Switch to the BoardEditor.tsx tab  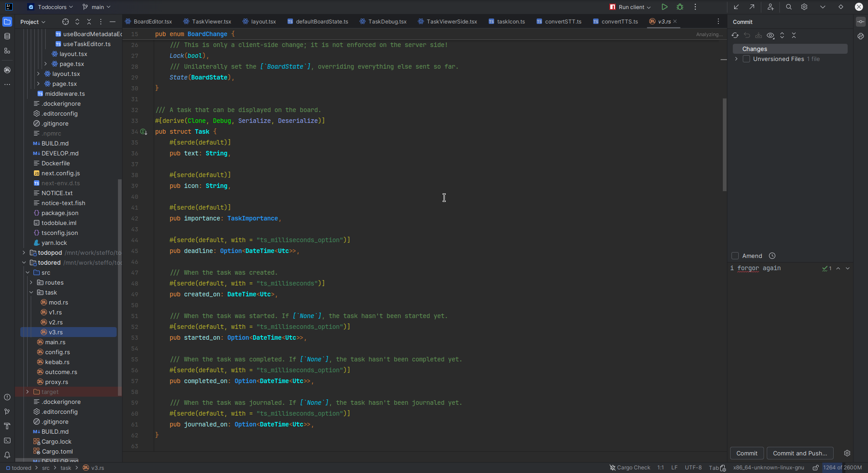(149, 21)
